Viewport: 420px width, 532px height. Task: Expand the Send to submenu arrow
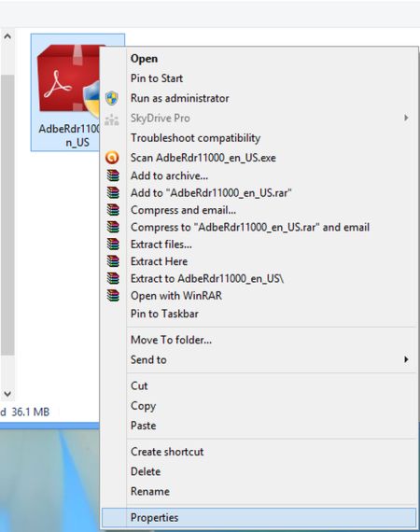click(x=406, y=359)
